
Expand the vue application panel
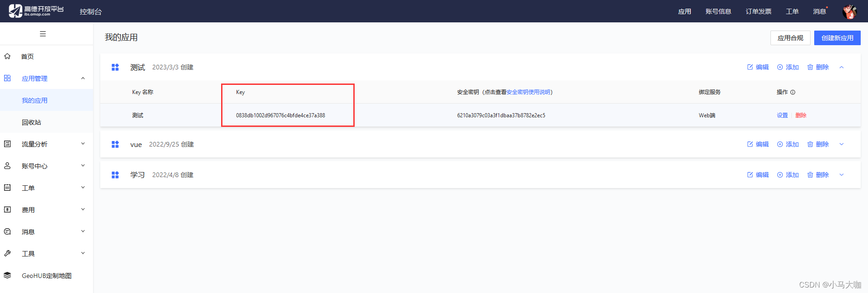click(x=842, y=144)
